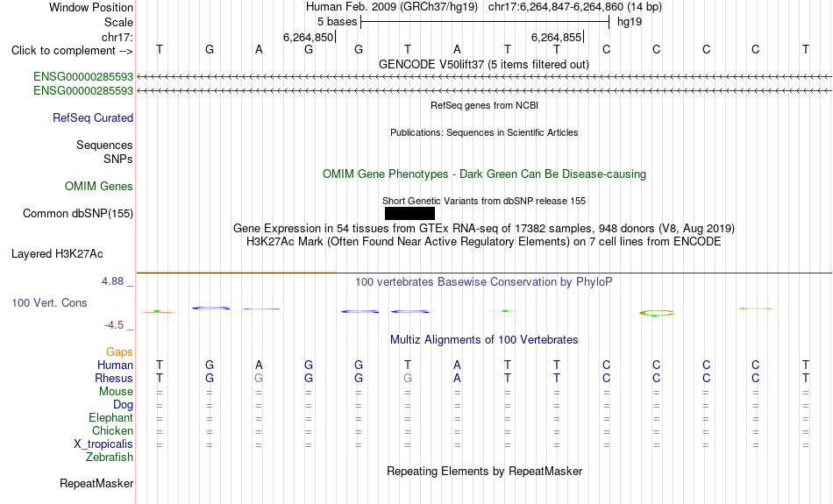Click the GTEx Gene Expression track title
Image resolution: width=833 pixels, height=504 pixels.
tap(484, 229)
